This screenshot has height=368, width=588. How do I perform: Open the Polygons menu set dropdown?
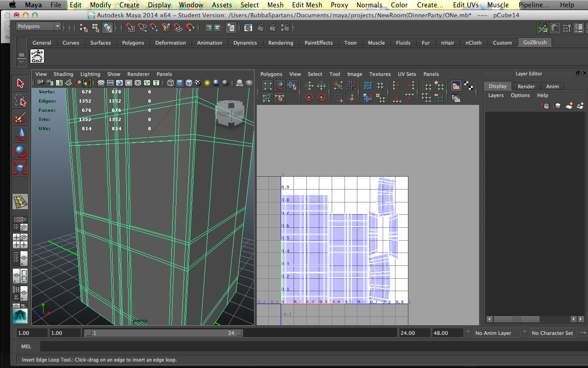39,27
